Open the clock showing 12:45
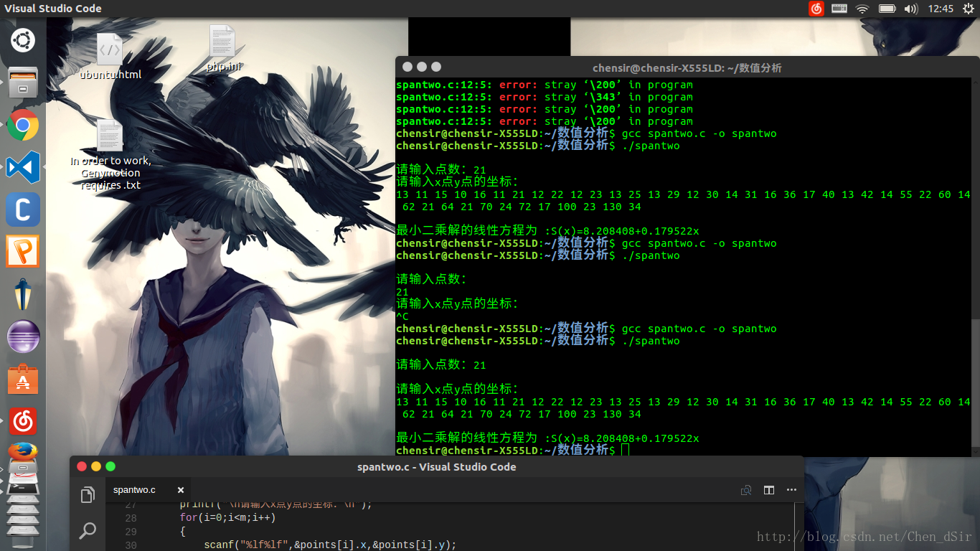This screenshot has height=551, width=980. tap(941, 9)
